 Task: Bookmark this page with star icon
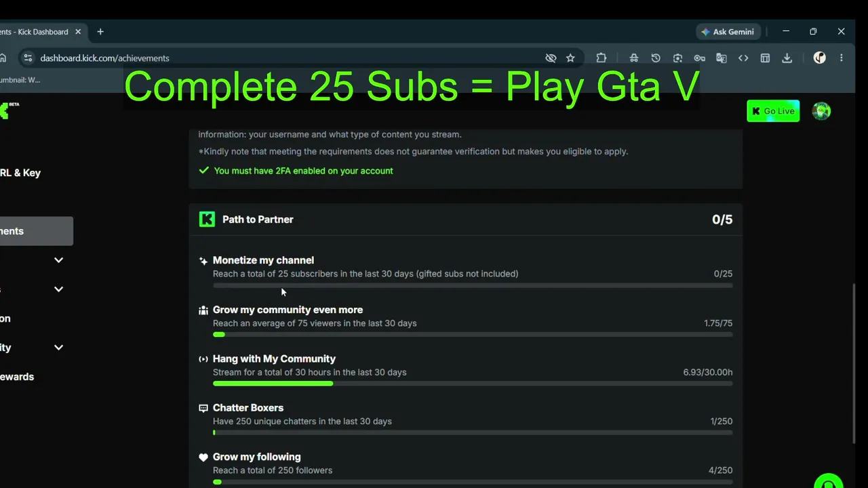(x=570, y=58)
